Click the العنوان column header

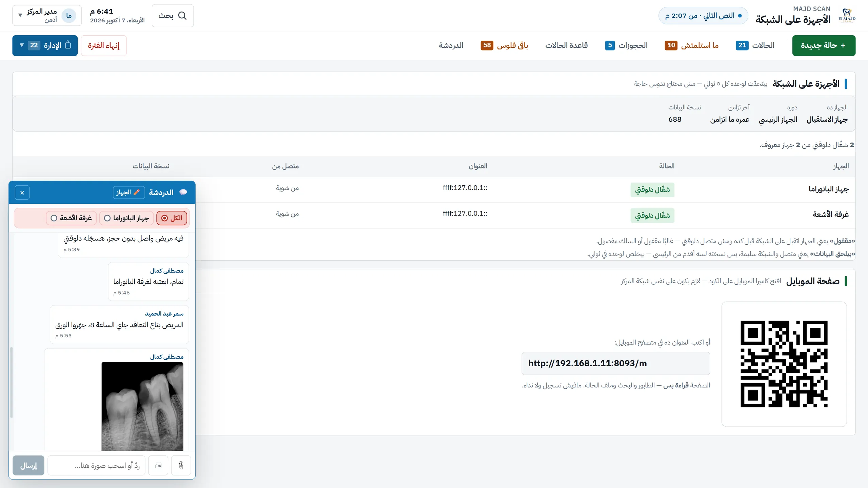tap(478, 166)
